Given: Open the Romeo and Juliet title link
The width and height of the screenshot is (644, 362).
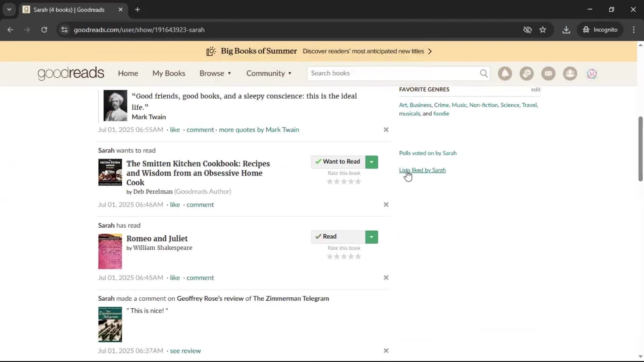Looking at the screenshot, I should 157,239.
